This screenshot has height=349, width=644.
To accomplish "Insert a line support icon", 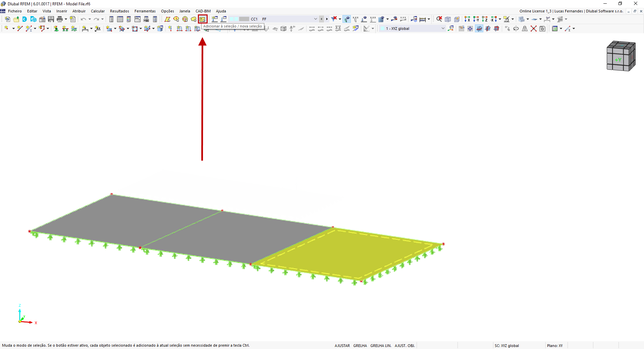I will [x=65, y=29].
